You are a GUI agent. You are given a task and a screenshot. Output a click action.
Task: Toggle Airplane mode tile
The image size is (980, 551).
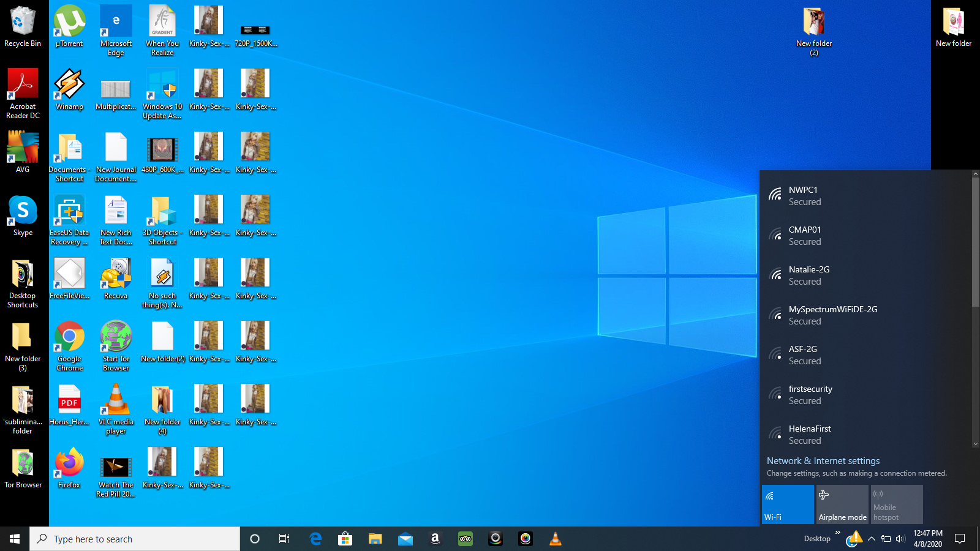[842, 504]
